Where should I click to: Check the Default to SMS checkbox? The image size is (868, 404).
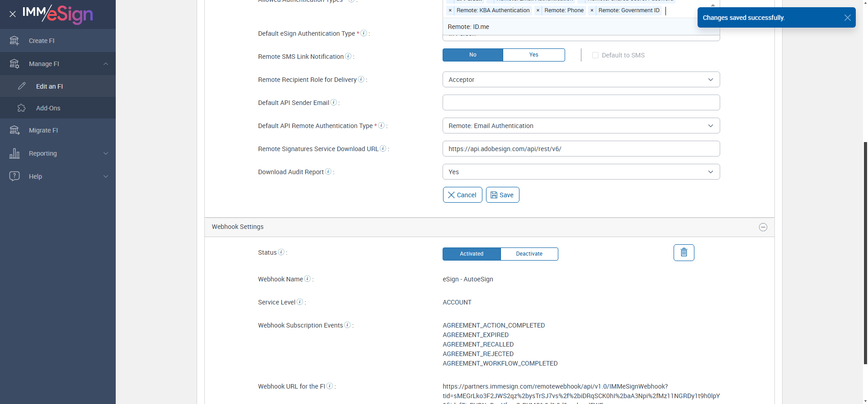(595, 55)
